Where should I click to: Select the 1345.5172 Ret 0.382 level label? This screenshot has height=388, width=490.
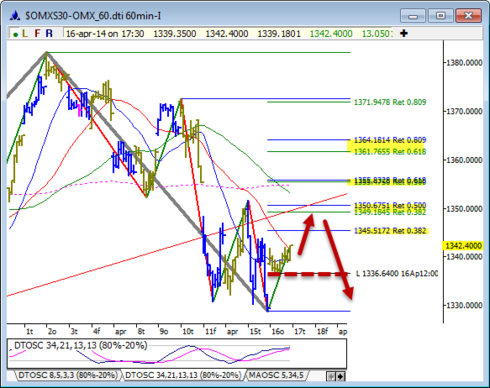click(x=390, y=231)
